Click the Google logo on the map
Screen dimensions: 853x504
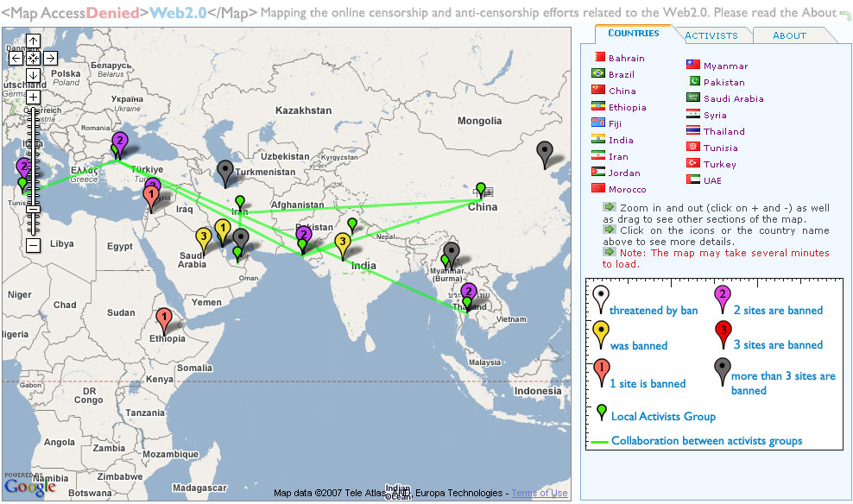(x=29, y=486)
